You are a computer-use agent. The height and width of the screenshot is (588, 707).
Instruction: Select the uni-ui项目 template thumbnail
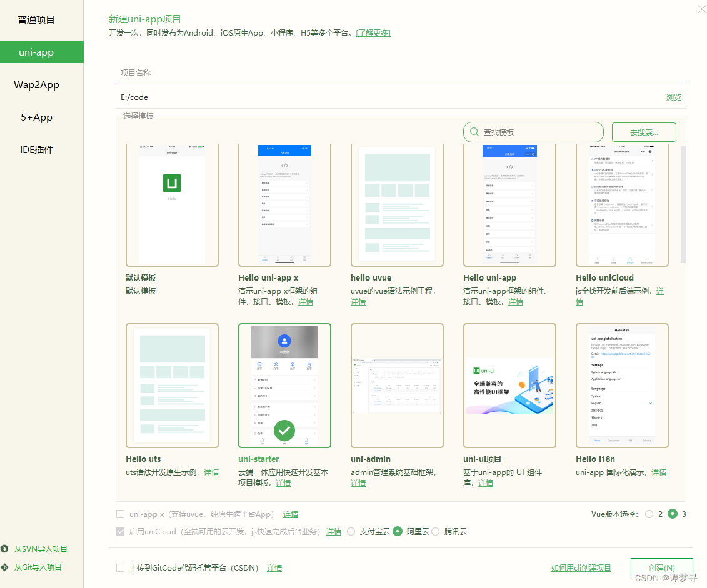coord(509,386)
